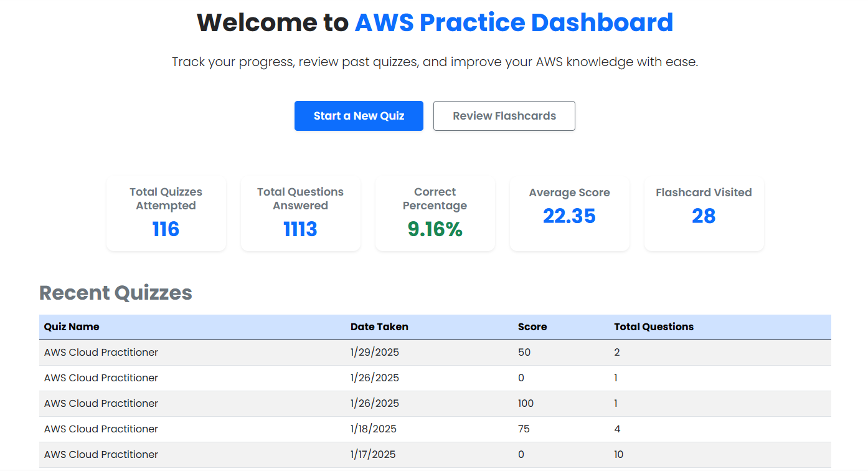The width and height of the screenshot is (868, 471).
Task: Select AWS Cloud Practitioner quiz dated 1/17/2025
Action: (x=435, y=455)
